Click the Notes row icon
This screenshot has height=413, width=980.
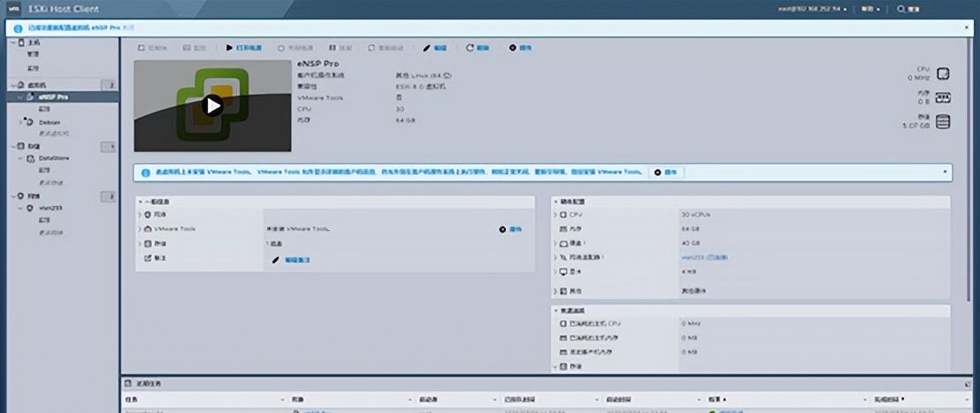(x=148, y=258)
